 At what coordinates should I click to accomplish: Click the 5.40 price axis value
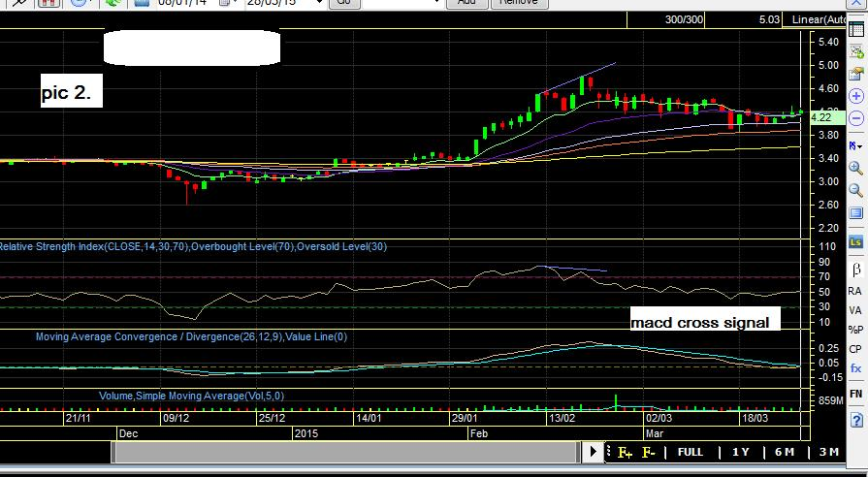827,42
